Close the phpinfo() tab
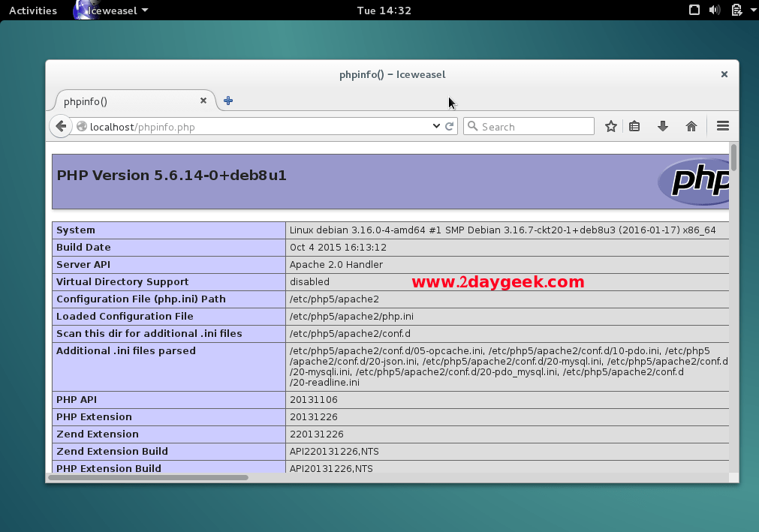 click(x=203, y=100)
